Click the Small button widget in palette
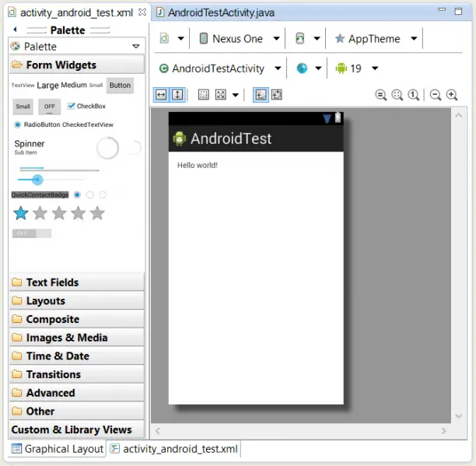The height and width of the screenshot is (466, 476). 23,106
